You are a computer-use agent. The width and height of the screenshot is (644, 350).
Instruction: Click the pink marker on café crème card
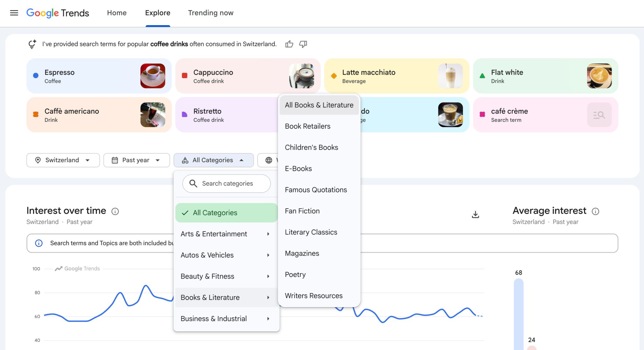click(482, 115)
